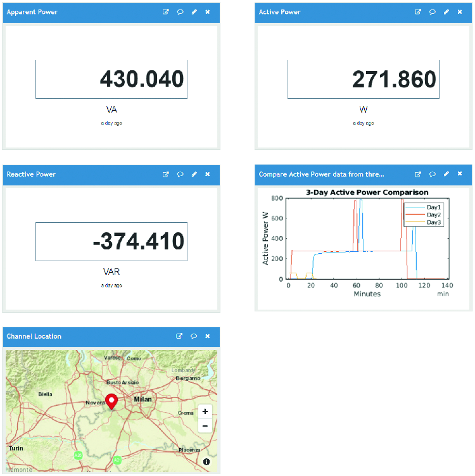475x476 pixels.
Task: Open Apparent Power widget in new window
Action: (x=166, y=12)
